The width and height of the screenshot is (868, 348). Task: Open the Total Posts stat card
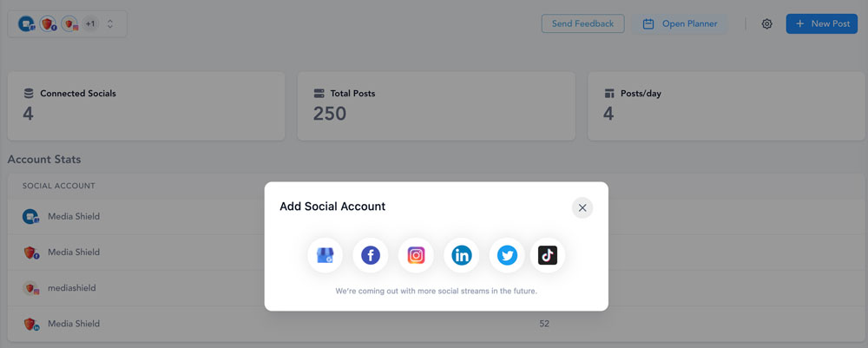click(436, 106)
